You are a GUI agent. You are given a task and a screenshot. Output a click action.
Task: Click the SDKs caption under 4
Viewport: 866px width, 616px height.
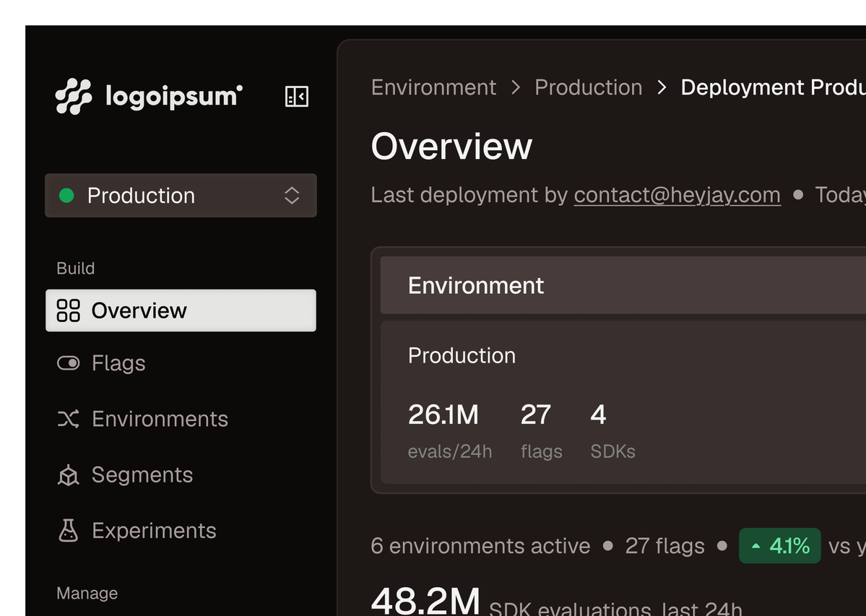(x=613, y=451)
